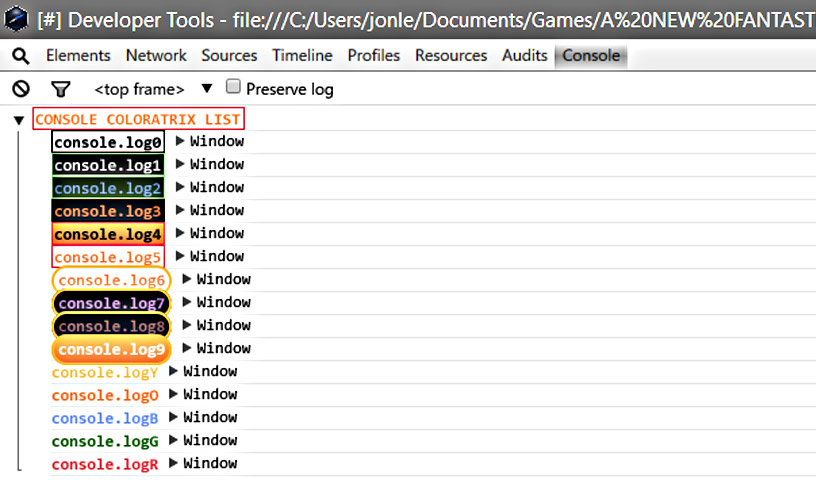
Task: Click the console.log3 label
Action: (108, 211)
